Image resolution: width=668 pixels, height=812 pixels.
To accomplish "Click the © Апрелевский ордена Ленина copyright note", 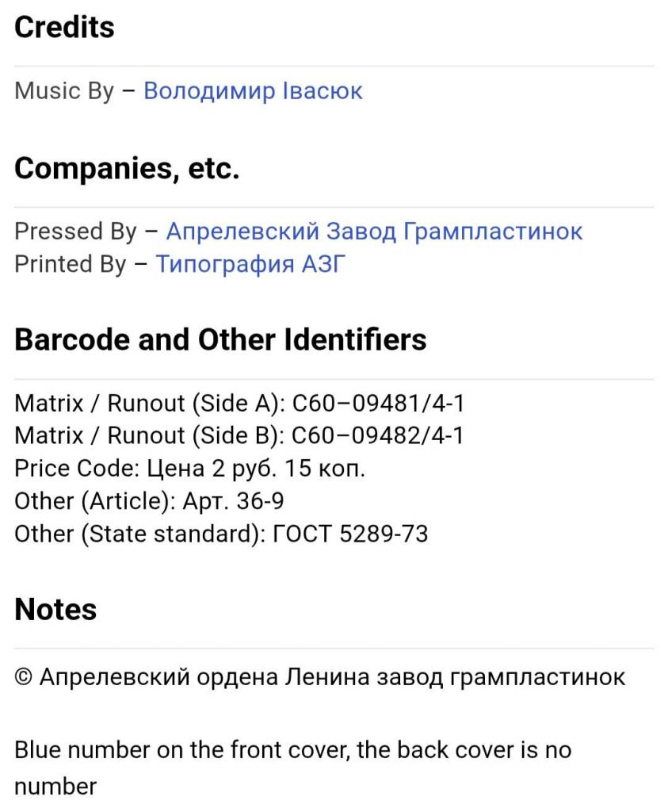I will (x=320, y=677).
